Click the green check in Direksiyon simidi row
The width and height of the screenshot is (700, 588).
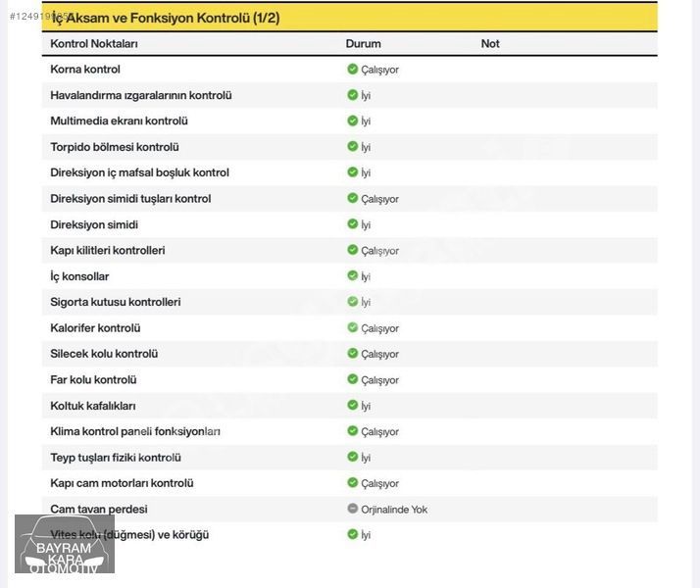pos(353,223)
